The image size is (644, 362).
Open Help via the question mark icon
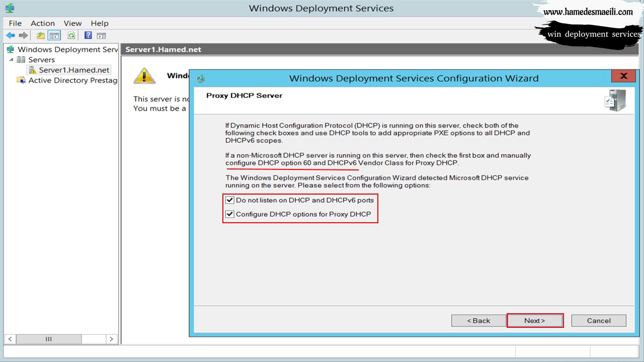(x=88, y=36)
